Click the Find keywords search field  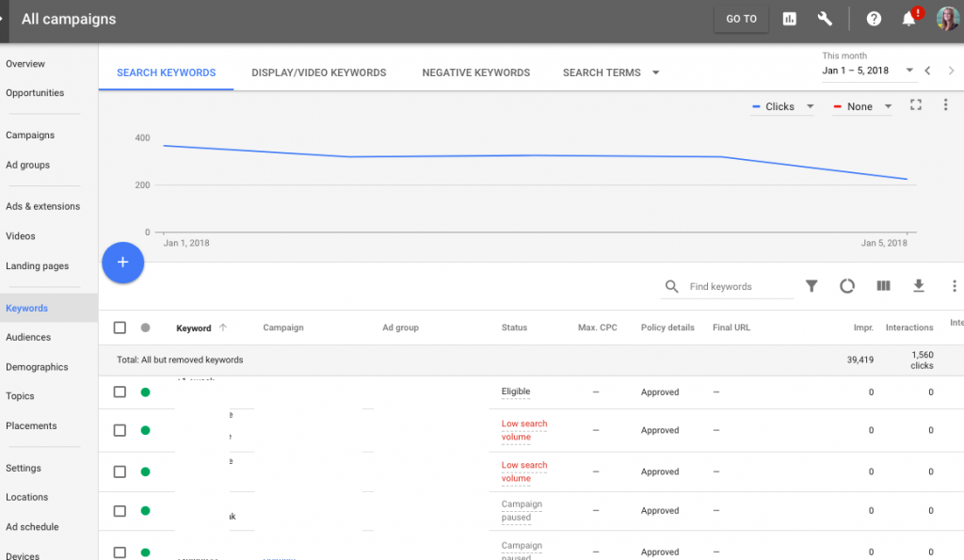[739, 286]
